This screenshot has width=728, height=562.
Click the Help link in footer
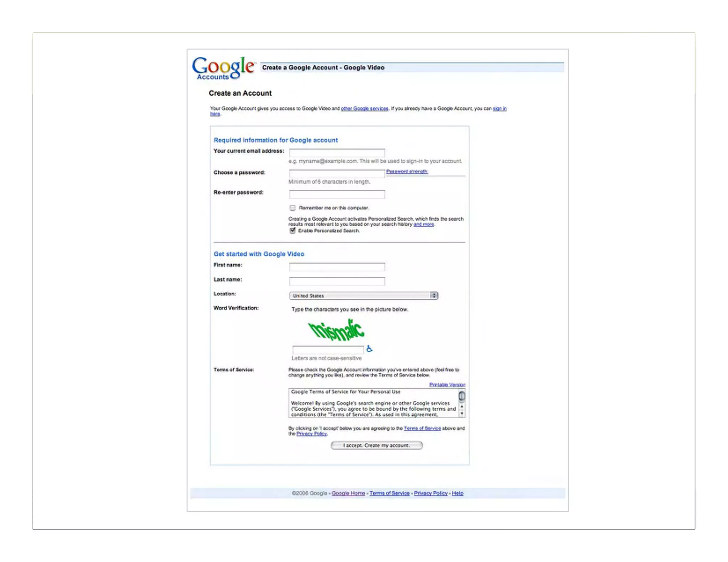point(457,493)
